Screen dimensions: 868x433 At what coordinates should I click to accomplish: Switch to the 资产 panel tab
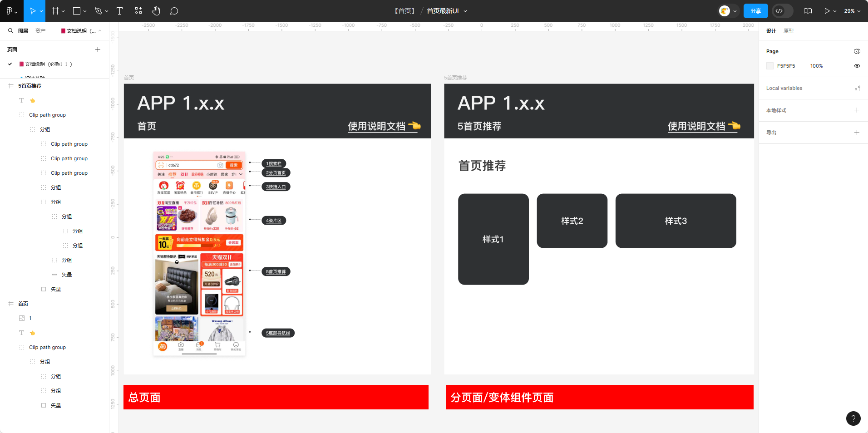[40, 30]
